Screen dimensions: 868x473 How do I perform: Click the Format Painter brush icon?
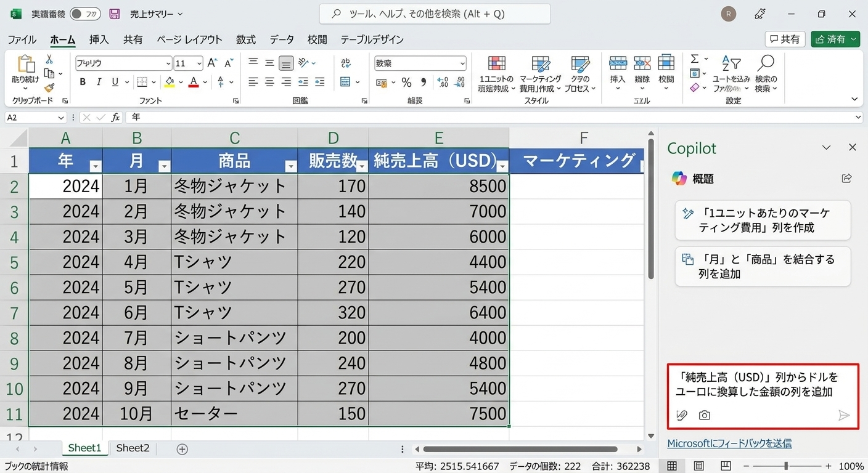49,88
